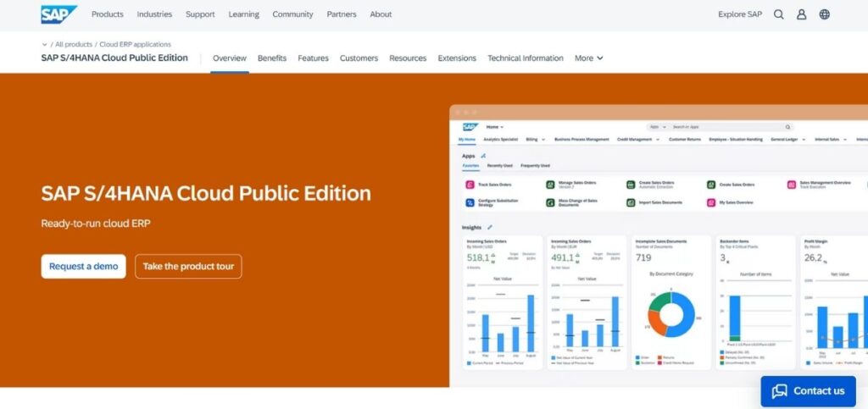Click the Profit Margin 26,2 card

point(834,302)
